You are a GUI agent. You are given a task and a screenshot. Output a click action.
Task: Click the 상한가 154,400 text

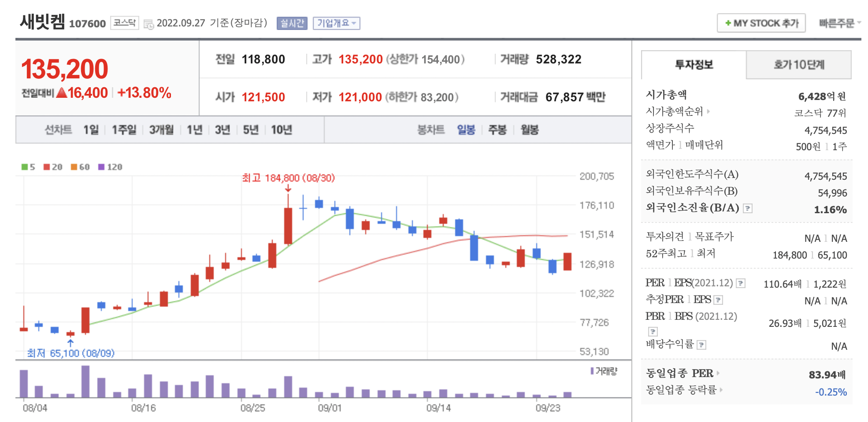(x=425, y=59)
